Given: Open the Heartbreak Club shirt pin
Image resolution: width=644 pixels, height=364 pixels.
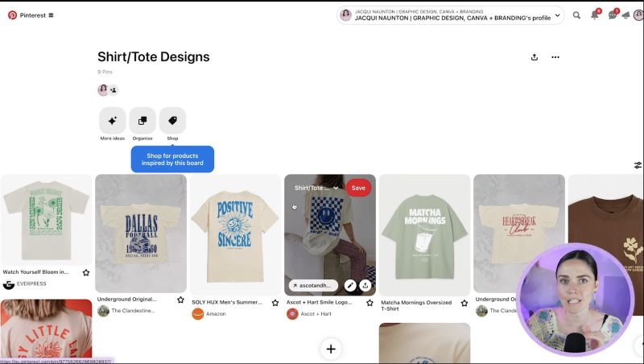Looking at the screenshot, I should [x=519, y=234].
